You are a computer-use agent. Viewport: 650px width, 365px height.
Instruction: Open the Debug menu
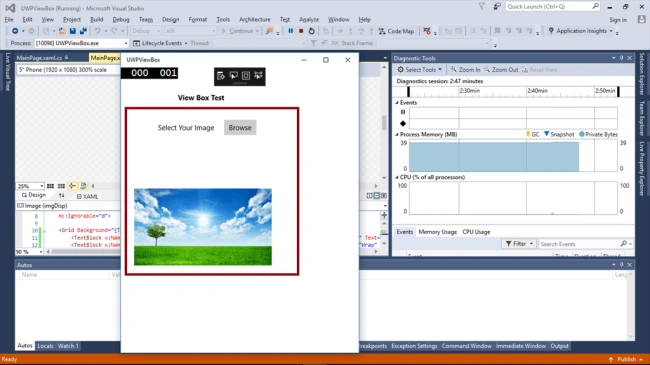click(121, 19)
